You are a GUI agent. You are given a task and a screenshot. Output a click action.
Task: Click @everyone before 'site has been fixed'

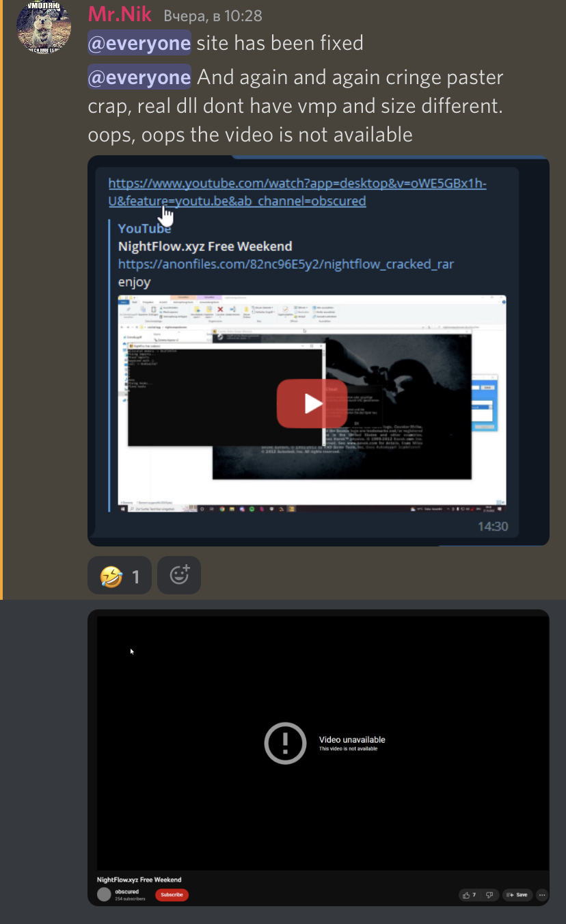(x=139, y=43)
